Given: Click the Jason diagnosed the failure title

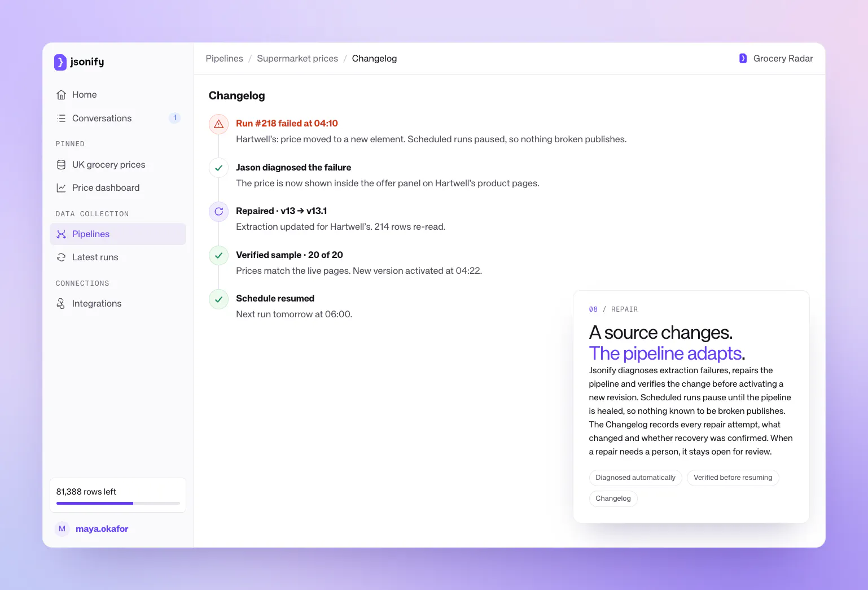Looking at the screenshot, I should pos(293,168).
